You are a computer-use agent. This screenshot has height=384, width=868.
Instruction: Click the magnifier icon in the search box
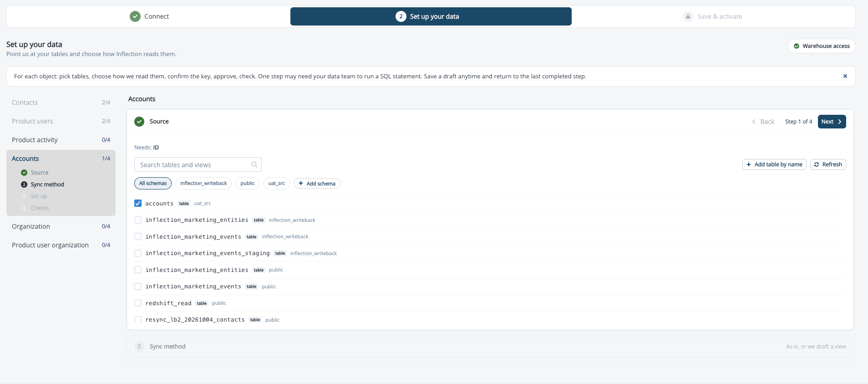click(x=254, y=164)
